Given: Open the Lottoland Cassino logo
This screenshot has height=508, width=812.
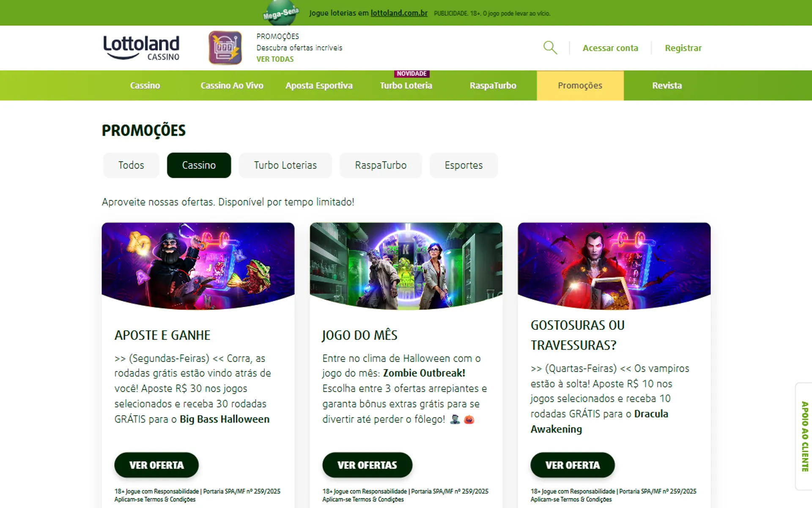Looking at the screenshot, I should tap(141, 47).
